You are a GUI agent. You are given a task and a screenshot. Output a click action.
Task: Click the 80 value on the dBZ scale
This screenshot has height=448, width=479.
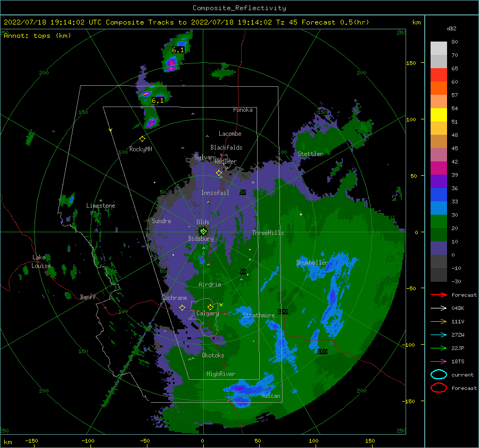(x=455, y=42)
